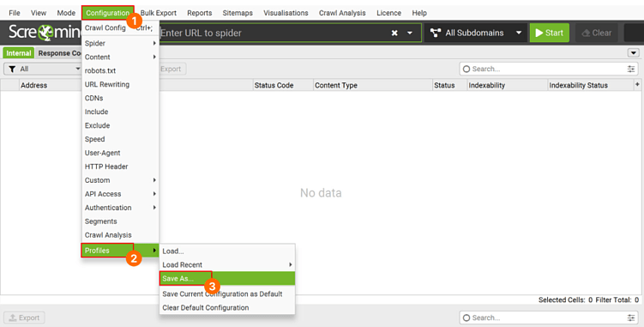644x327 pixels.
Task: Open the View menu
Action: (x=39, y=13)
